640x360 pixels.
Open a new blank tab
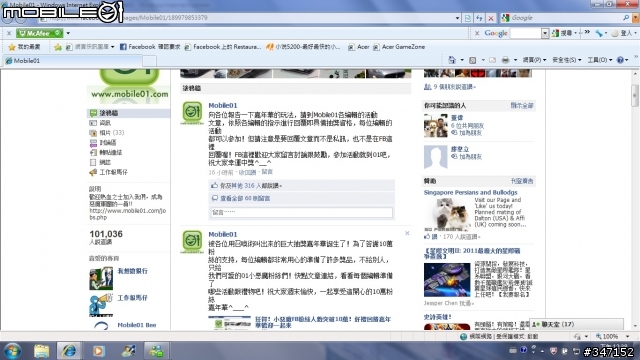tap(149, 61)
